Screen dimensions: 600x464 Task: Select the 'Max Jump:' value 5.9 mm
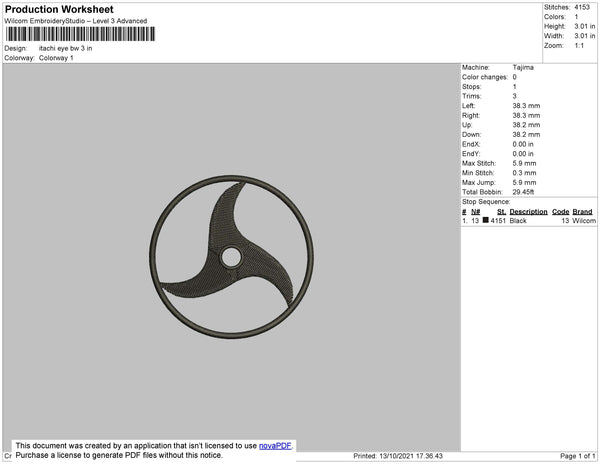[525, 182]
